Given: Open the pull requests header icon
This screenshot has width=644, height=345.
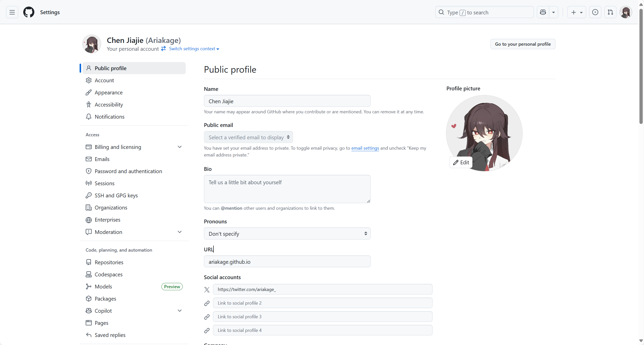Looking at the screenshot, I should click(610, 12).
